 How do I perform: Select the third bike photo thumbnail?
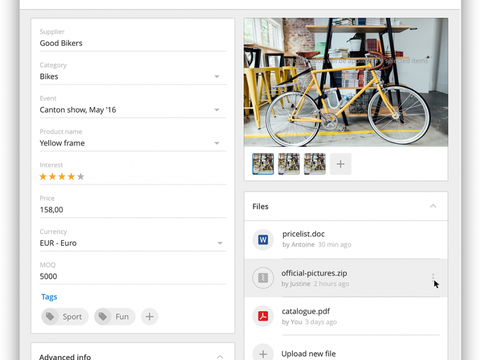[x=315, y=164]
